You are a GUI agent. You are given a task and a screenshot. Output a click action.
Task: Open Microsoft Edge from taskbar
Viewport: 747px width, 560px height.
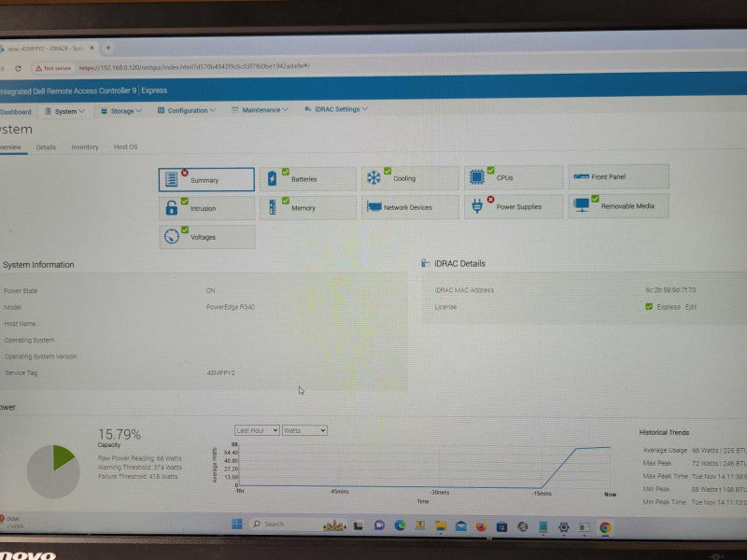[x=400, y=525]
